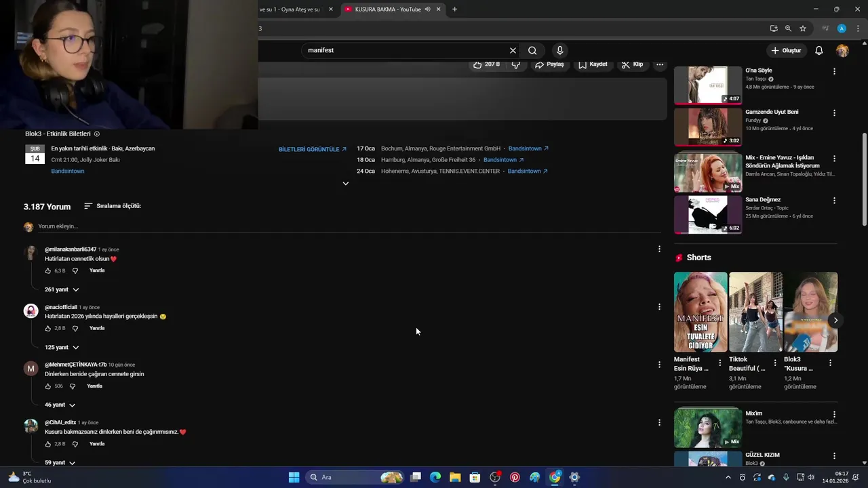
Task: Open options for Tiktok Beautiful short
Action: (x=775, y=363)
